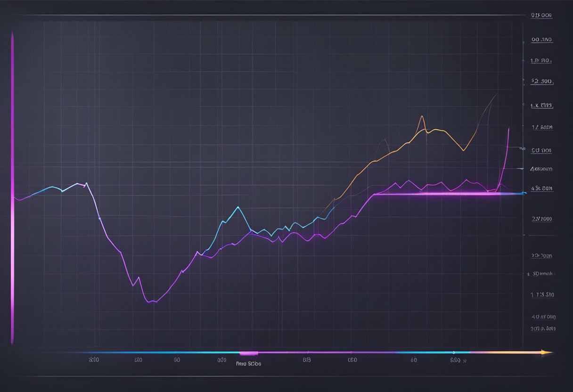The width and height of the screenshot is (573, 392).
Task: Click the y-axis label starting with '4ck'
Action: pyautogui.click(x=541, y=169)
